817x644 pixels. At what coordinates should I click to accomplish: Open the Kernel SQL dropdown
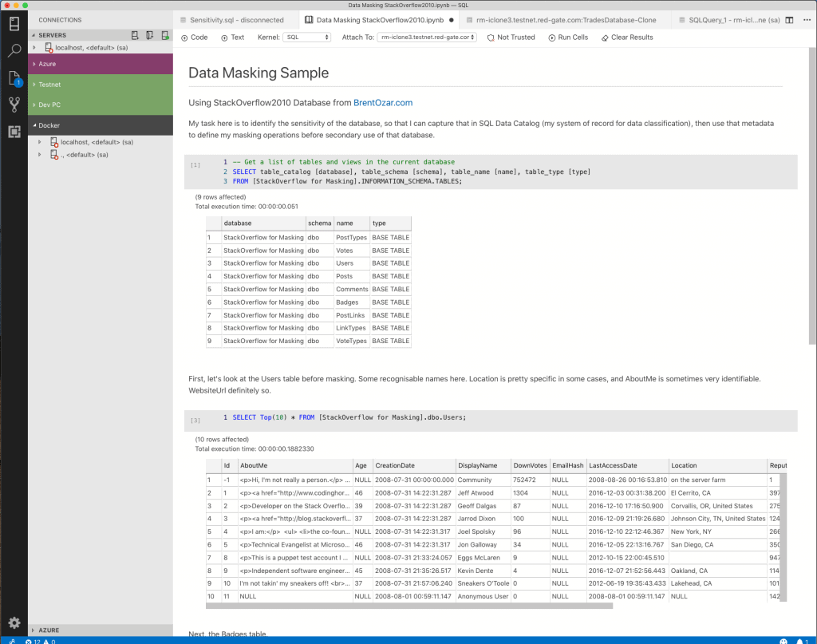tap(306, 38)
